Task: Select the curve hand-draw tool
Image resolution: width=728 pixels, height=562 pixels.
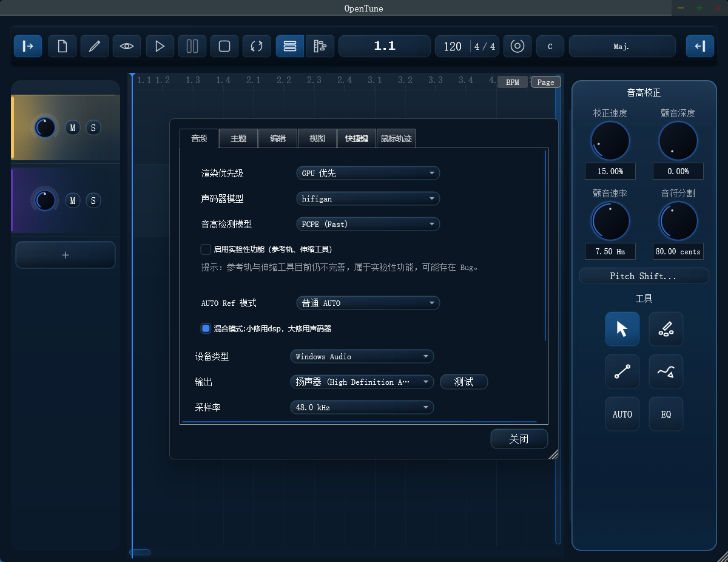Action: (666, 371)
